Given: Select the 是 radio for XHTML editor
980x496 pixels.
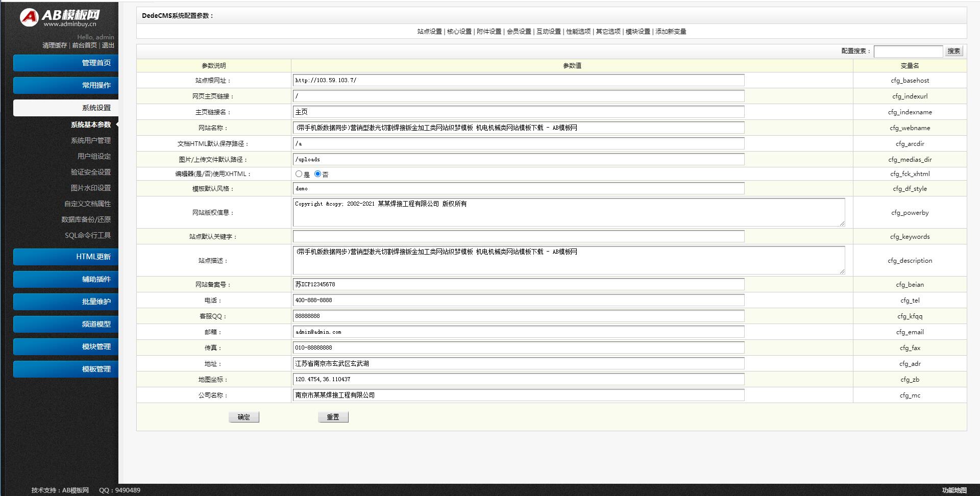Looking at the screenshot, I should (x=299, y=174).
